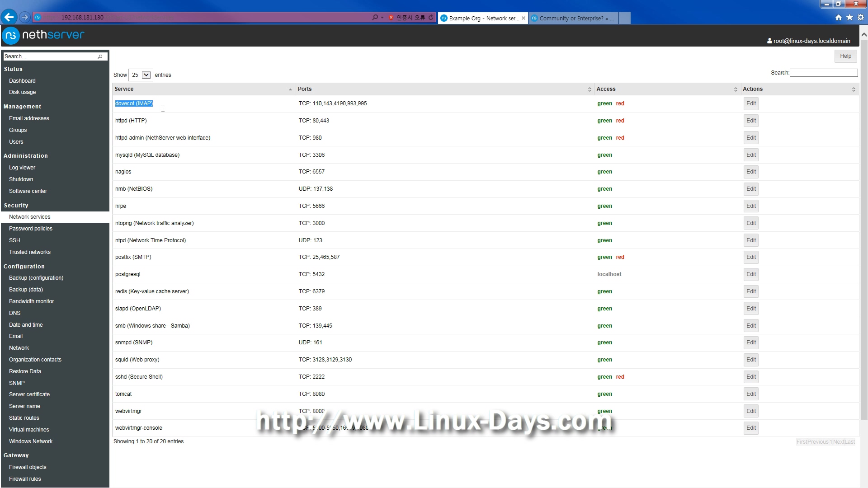Click the TCP: 3306 ports cell

tap(311, 155)
